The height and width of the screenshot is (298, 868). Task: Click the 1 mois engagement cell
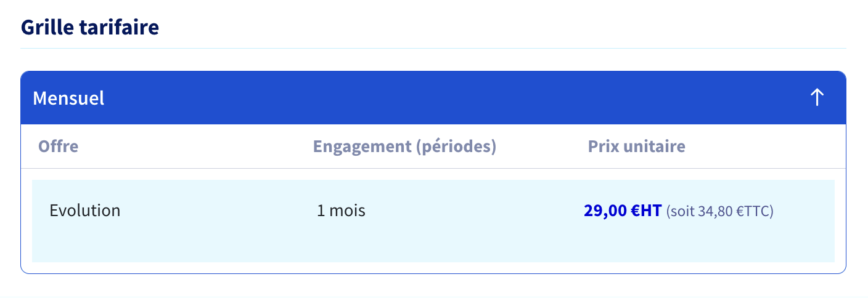[x=341, y=211]
